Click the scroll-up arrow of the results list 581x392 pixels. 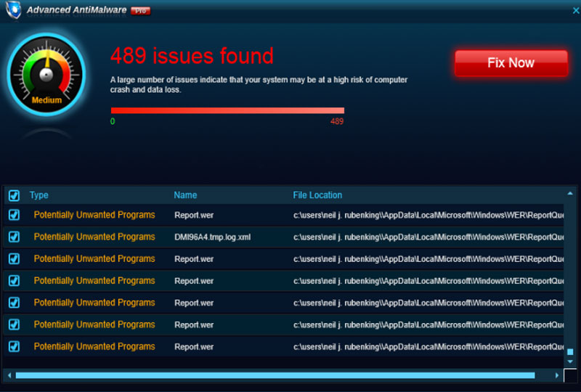[570, 193]
